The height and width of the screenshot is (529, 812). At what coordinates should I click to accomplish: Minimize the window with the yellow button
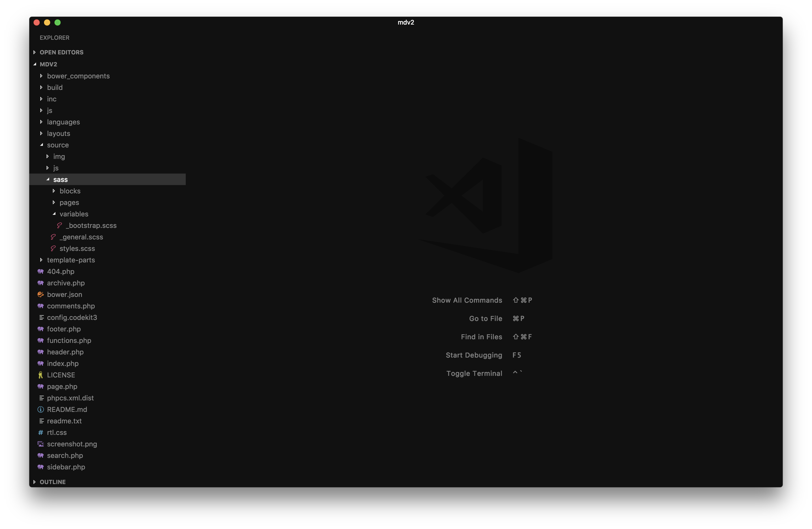pyautogui.click(x=47, y=22)
